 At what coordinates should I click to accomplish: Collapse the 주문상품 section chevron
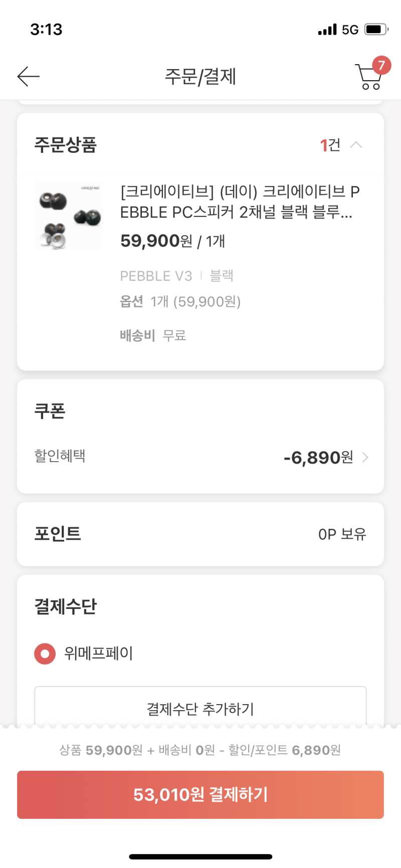tap(356, 145)
